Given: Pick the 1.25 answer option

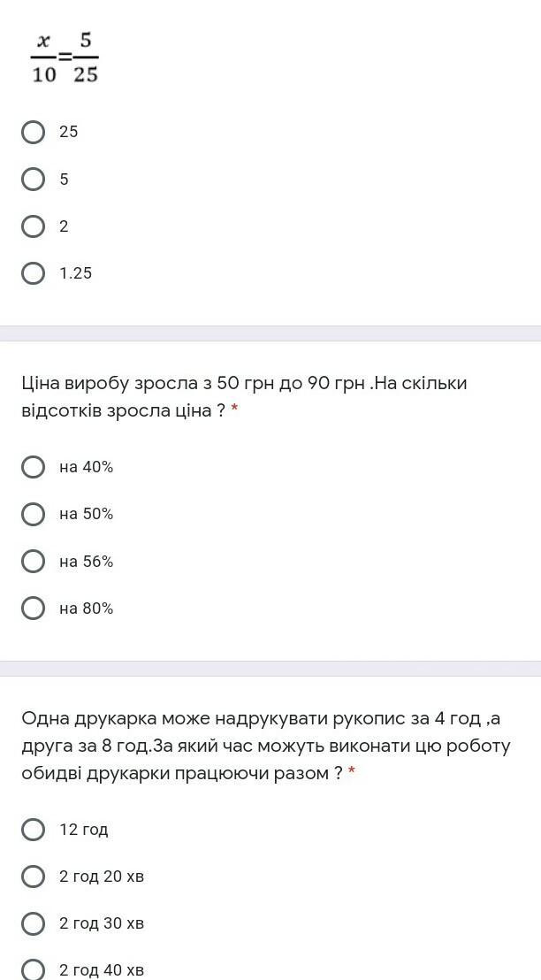Looking at the screenshot, I should coord(33,273).
